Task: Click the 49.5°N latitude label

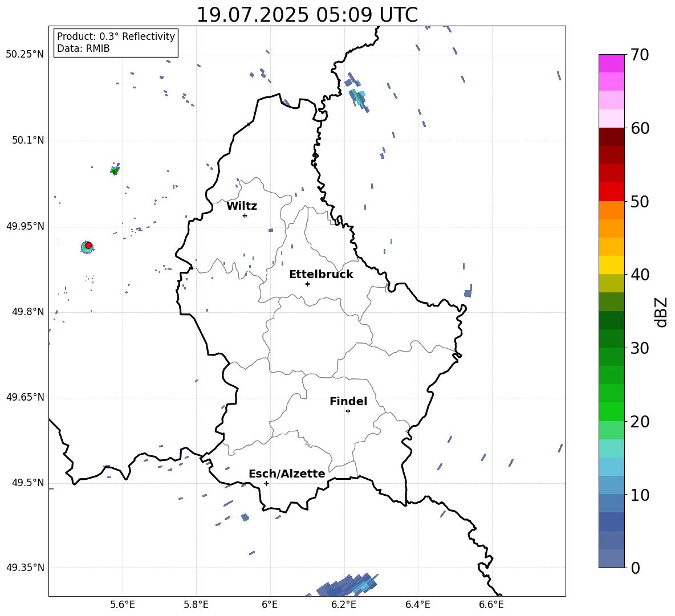Action: (28, 483)
